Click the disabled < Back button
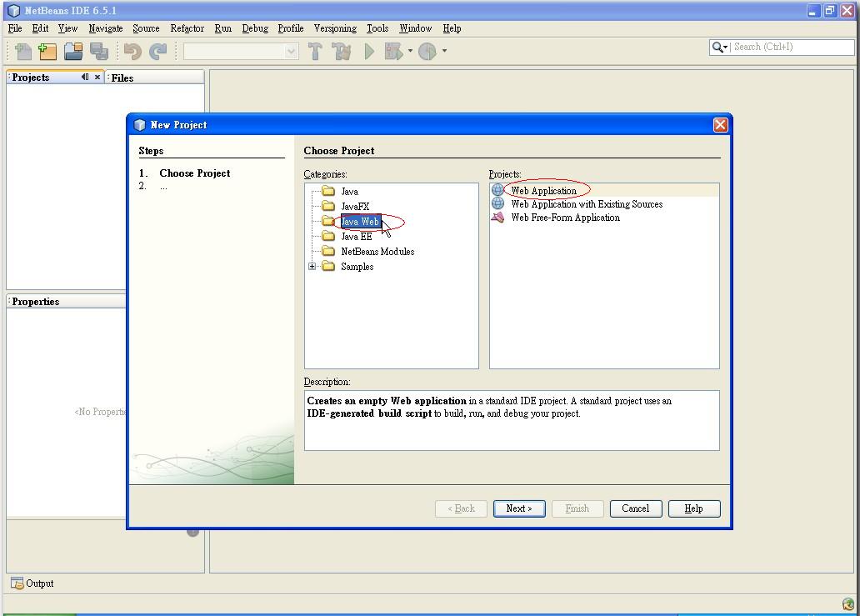 pyautogui.click(x=461, y=508)
